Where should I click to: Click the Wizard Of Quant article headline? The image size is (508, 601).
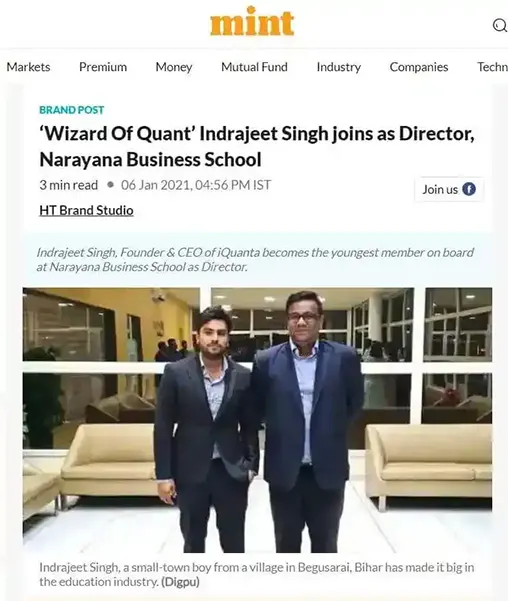click(257, 146)
